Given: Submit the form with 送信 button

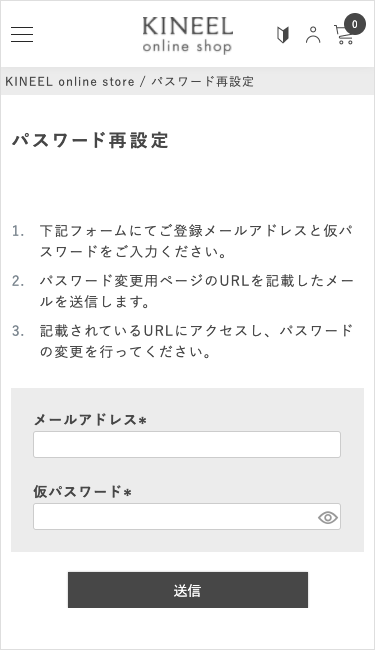Looking at the screenshot, I should (x=188, y=590).
